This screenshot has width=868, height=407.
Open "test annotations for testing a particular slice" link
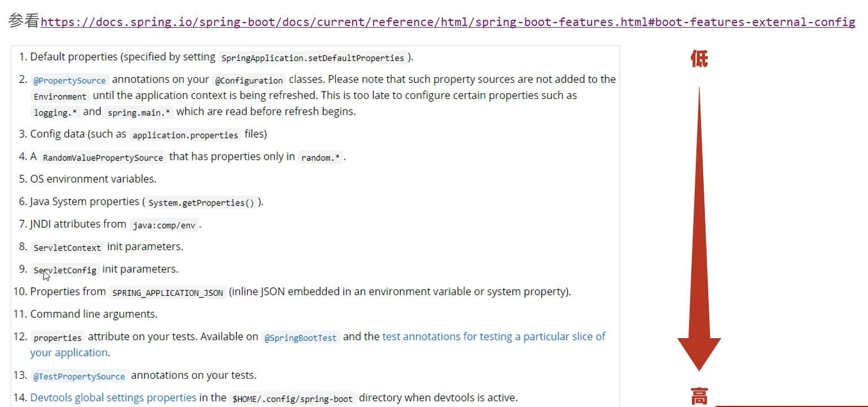(493, 336)
